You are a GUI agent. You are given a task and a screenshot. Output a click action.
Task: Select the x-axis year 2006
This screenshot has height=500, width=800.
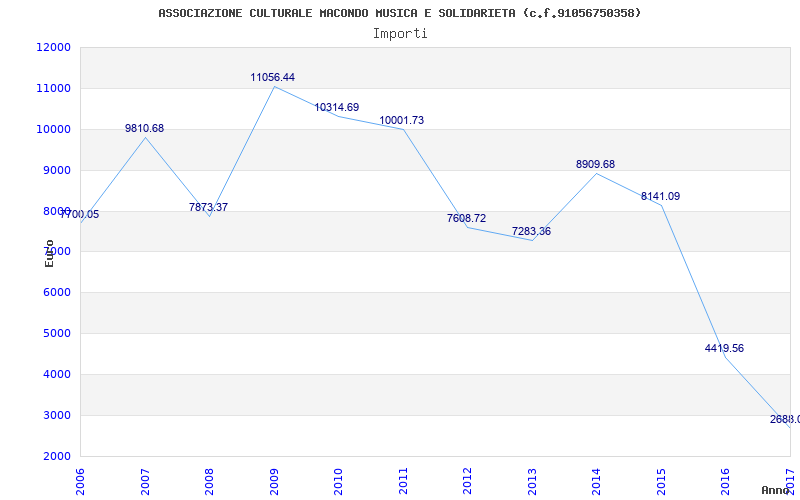coord(81,481)
